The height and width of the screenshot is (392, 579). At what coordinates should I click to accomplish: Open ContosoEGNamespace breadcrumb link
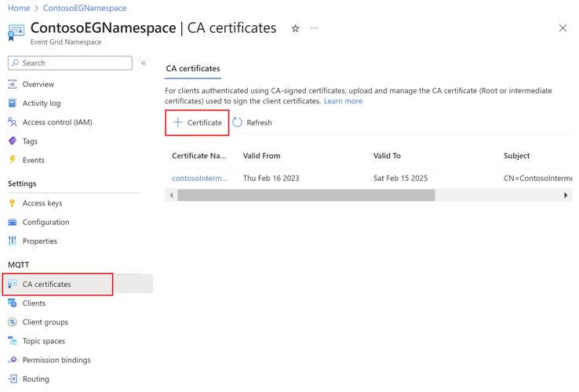tap(85, 8)
